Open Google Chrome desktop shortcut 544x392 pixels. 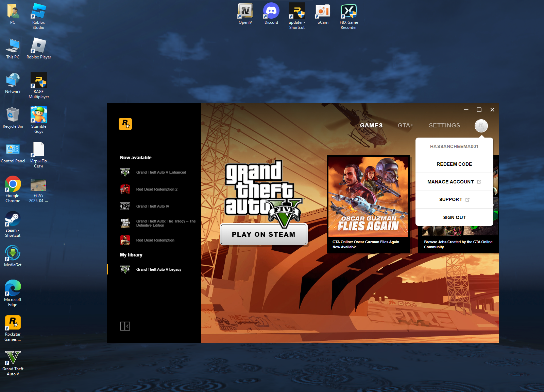tap(13, 189)
